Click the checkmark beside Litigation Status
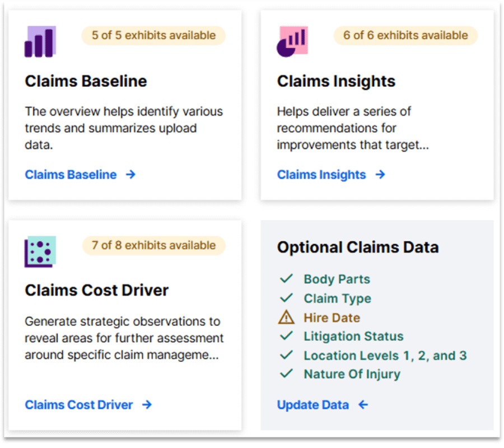Image resolution: width=504 pixels, height=448 pixels. click(x=286, y=336)
